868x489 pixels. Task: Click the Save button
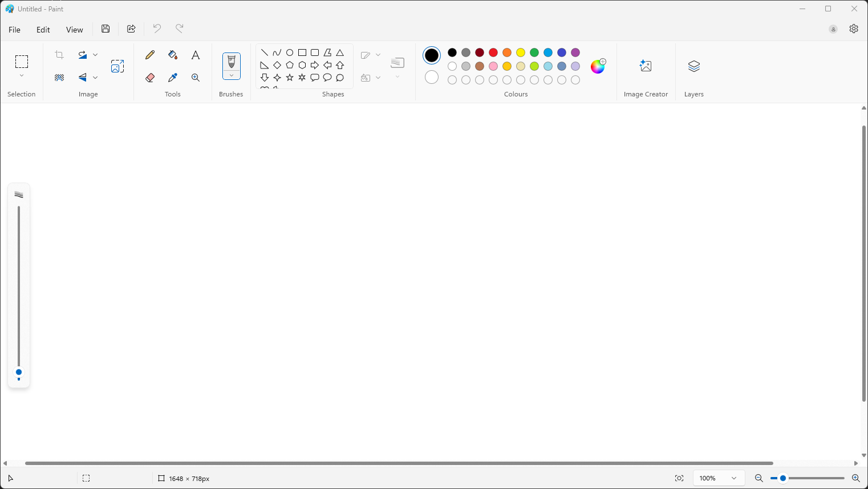point(106,29)
